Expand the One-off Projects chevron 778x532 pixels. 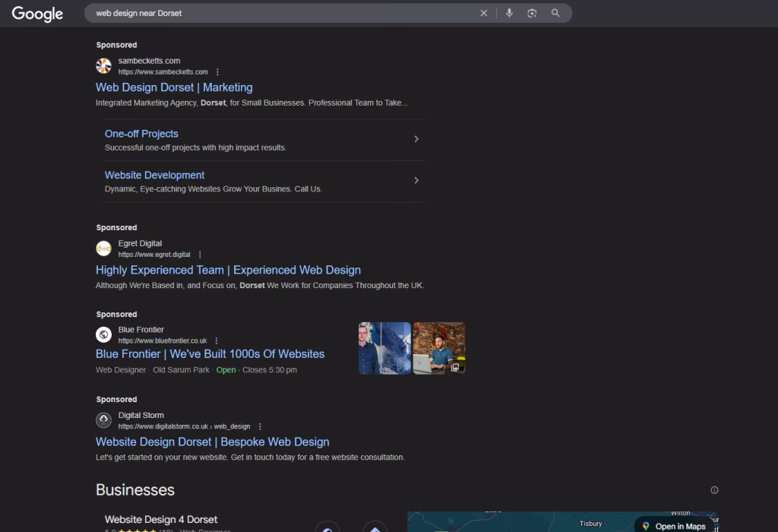click(416, 139)
